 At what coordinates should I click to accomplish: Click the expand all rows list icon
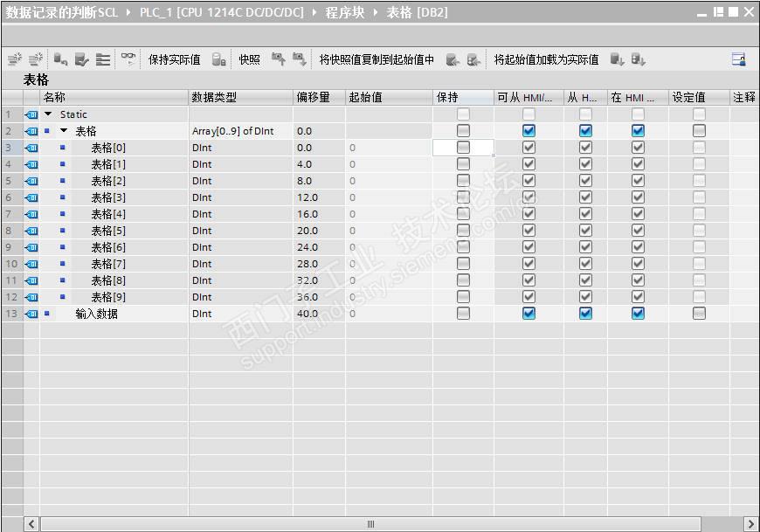pos(103,59)
